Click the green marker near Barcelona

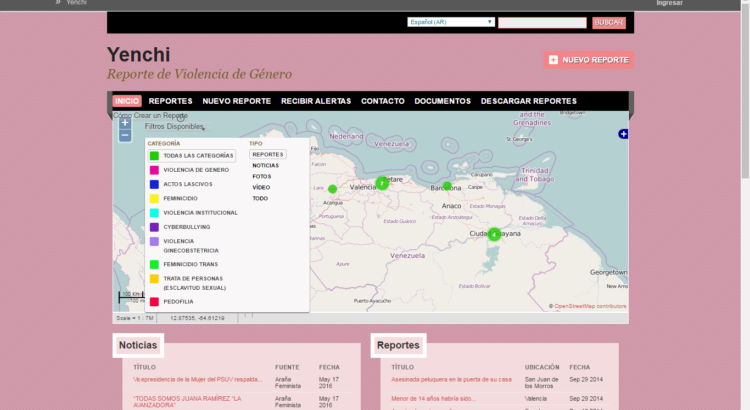pos(447,186)
